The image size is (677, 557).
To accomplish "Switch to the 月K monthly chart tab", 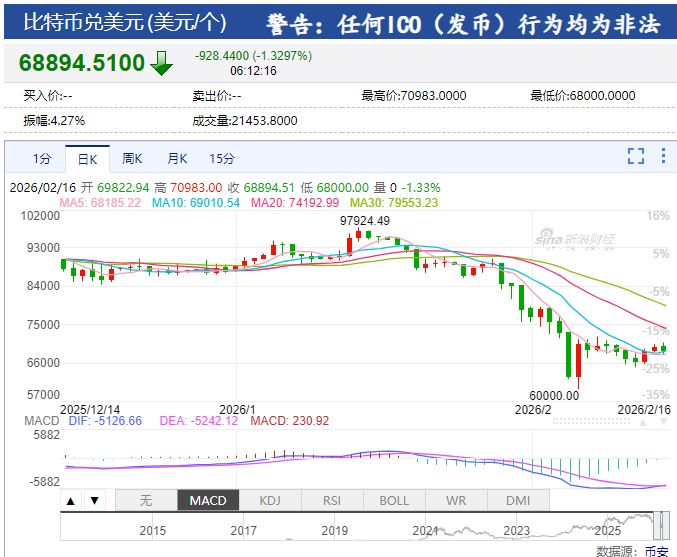I will pyautogui.click(x=177, y=158).
